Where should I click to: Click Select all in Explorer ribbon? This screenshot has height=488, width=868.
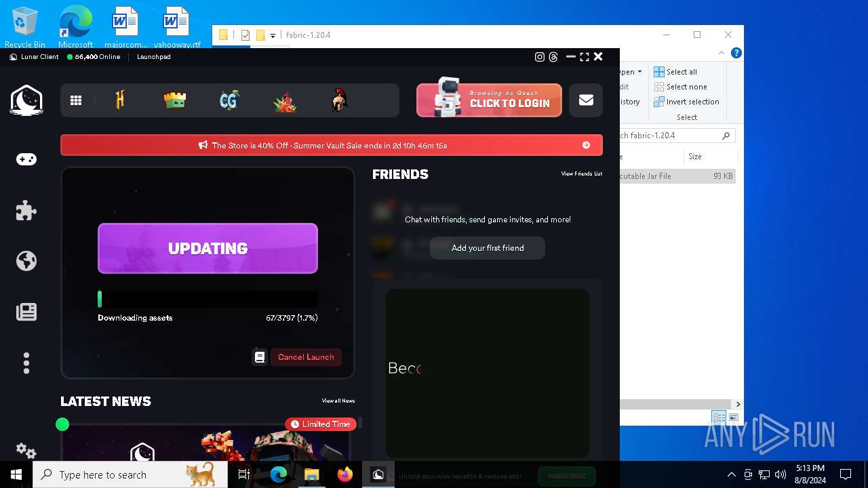tap(675, 72)
